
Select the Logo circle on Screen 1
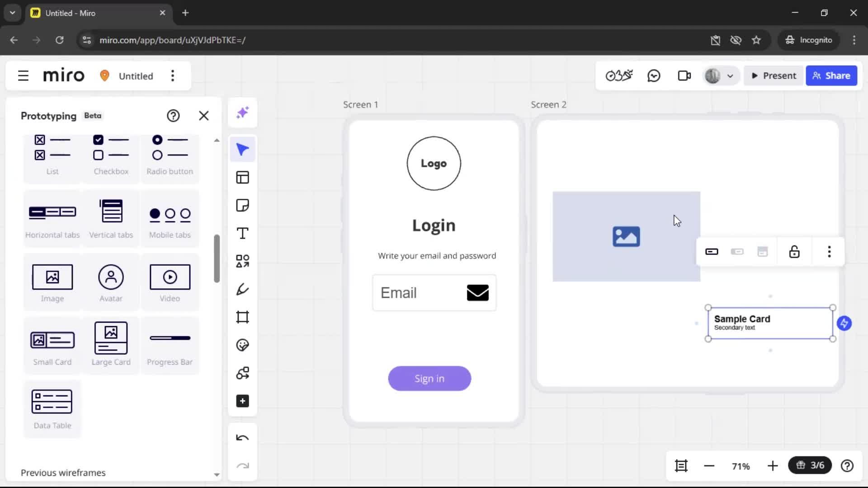pyautogui.click(x=434, y=163)
